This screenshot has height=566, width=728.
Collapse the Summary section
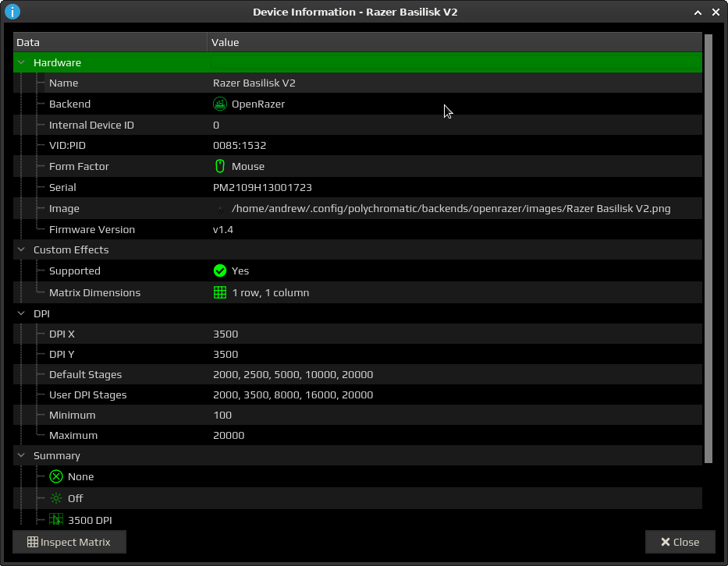coord(20,455)
